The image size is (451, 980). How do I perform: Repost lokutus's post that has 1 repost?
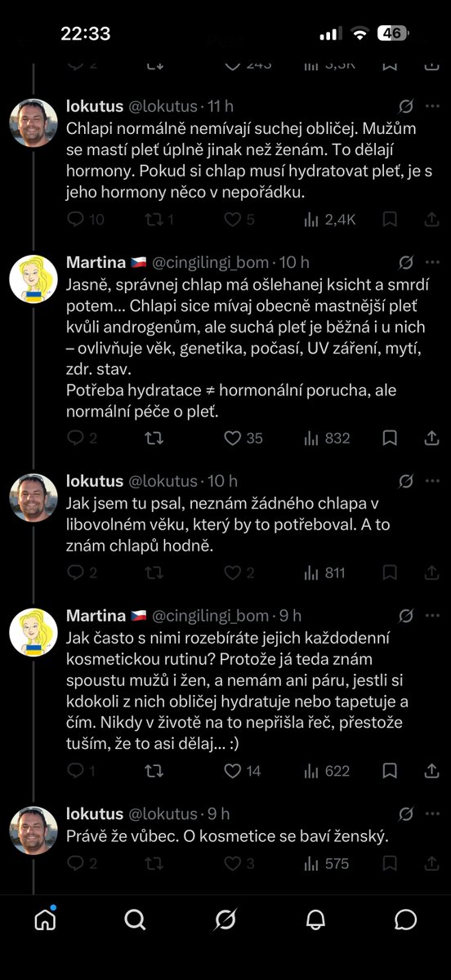point(159,219)
